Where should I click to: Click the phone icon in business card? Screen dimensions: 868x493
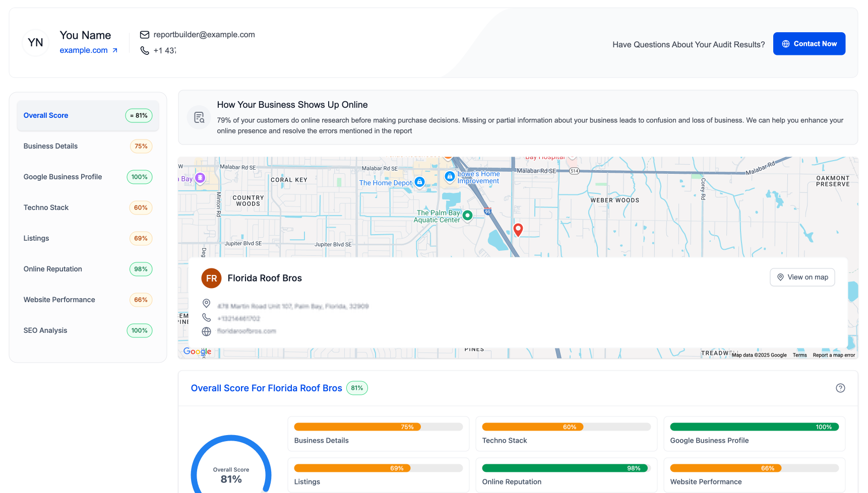[206, 318]
